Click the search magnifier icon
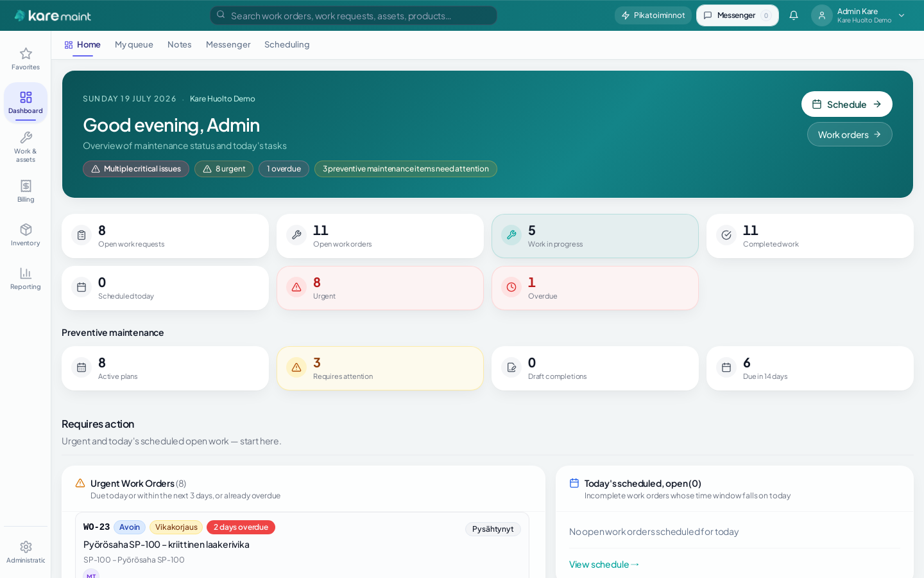The height and width of the screenshot is (578, 924). click(221, 15)
